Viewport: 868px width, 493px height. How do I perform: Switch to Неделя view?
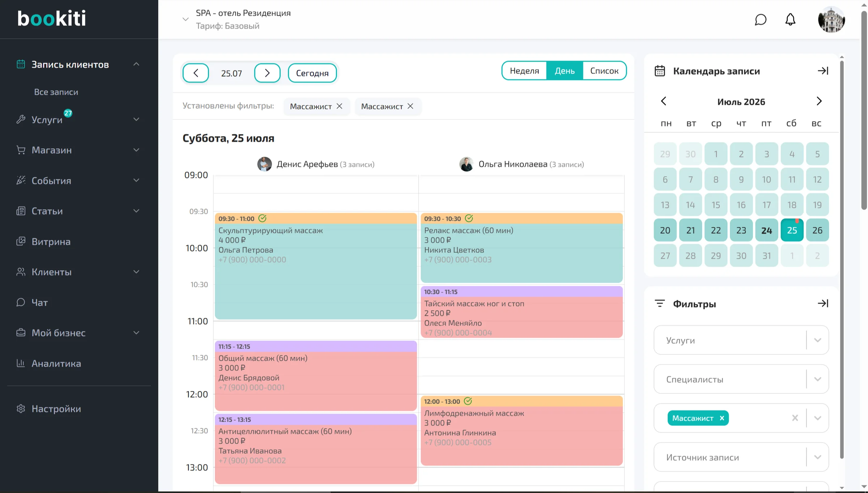point(524,71)
